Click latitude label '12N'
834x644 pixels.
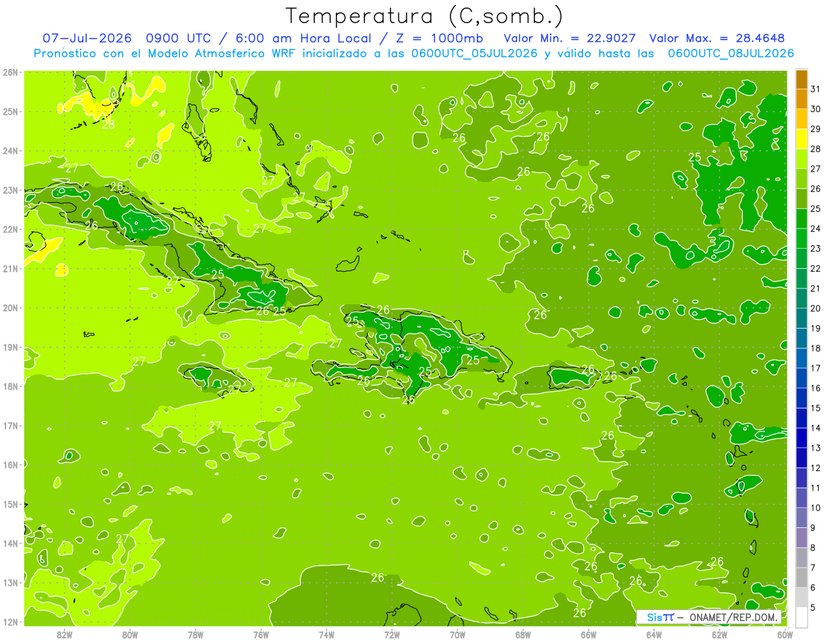pyautogui.click(x=10, y=621)
